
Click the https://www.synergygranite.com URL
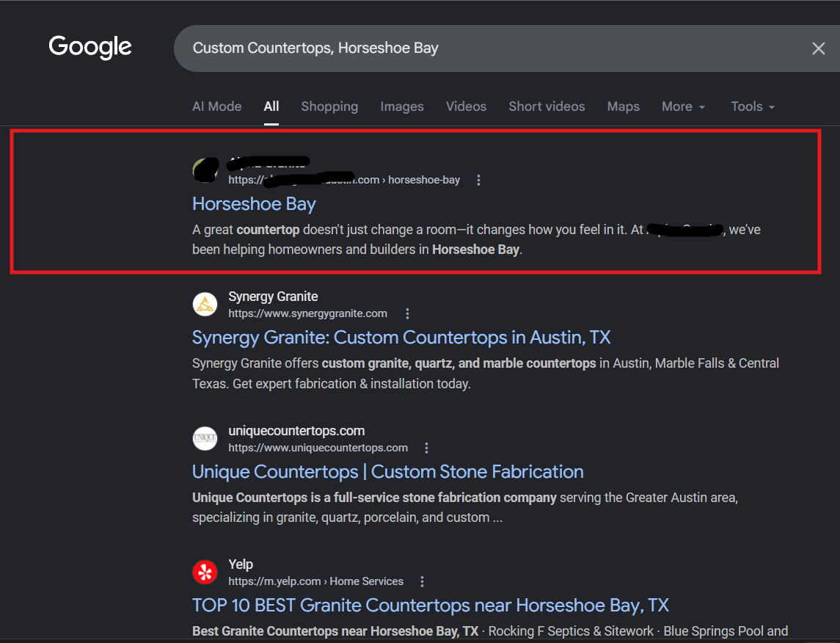pyautogui.click(x=307, y=313)
